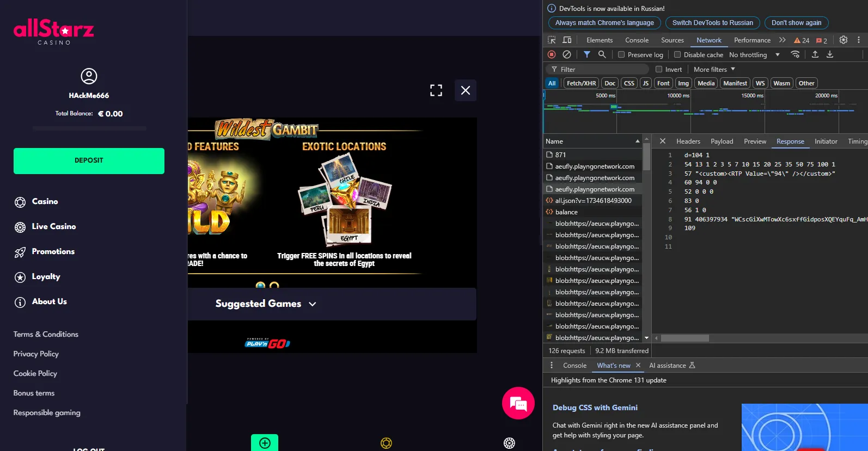Viewport: 868px width, 451px height.
Task: Toggle the JS request type filter
Action: coord(646,83)
